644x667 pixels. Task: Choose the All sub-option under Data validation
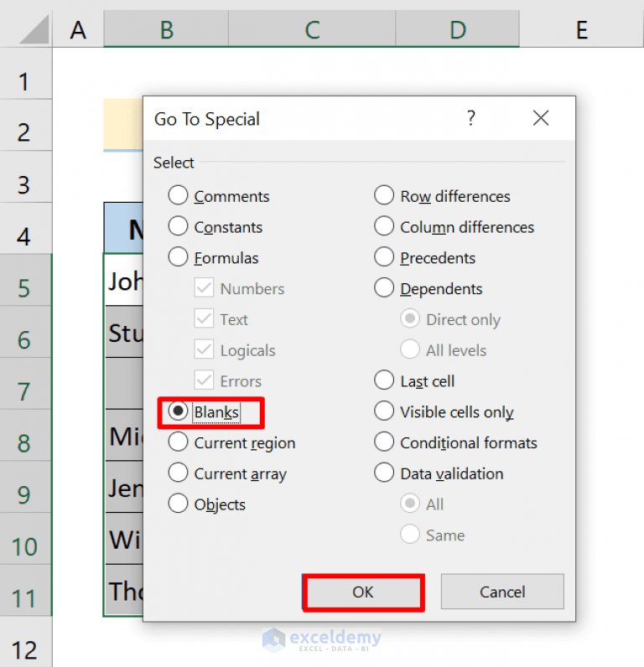pos(422,504)
